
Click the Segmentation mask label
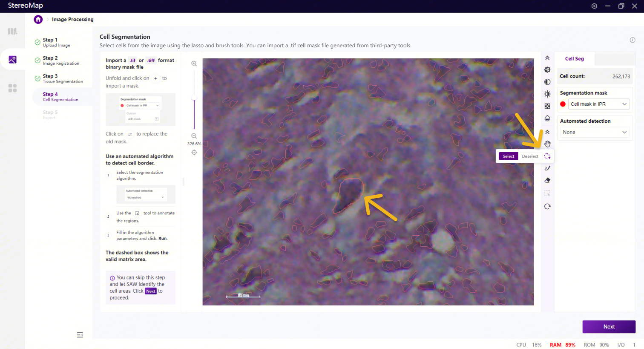click(x=584, y=93)
